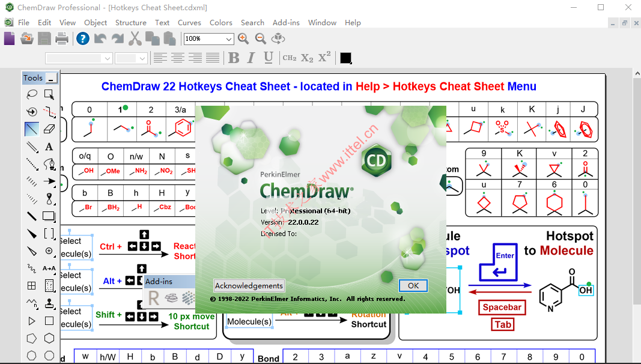Choose the Structure Perspective tool
The width and height of the screenshot is (641, 364).
(31, 112)
